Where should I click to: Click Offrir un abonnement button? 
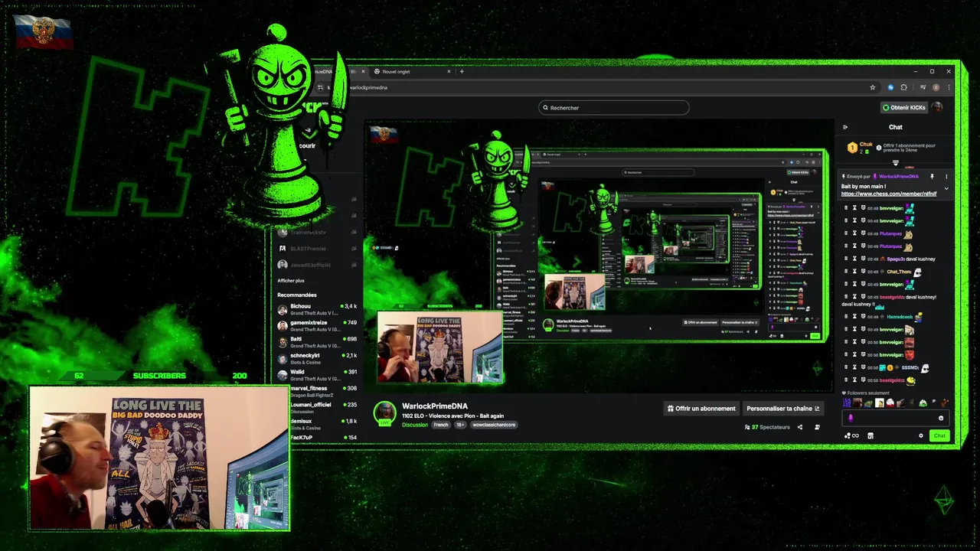click(701, 409)
